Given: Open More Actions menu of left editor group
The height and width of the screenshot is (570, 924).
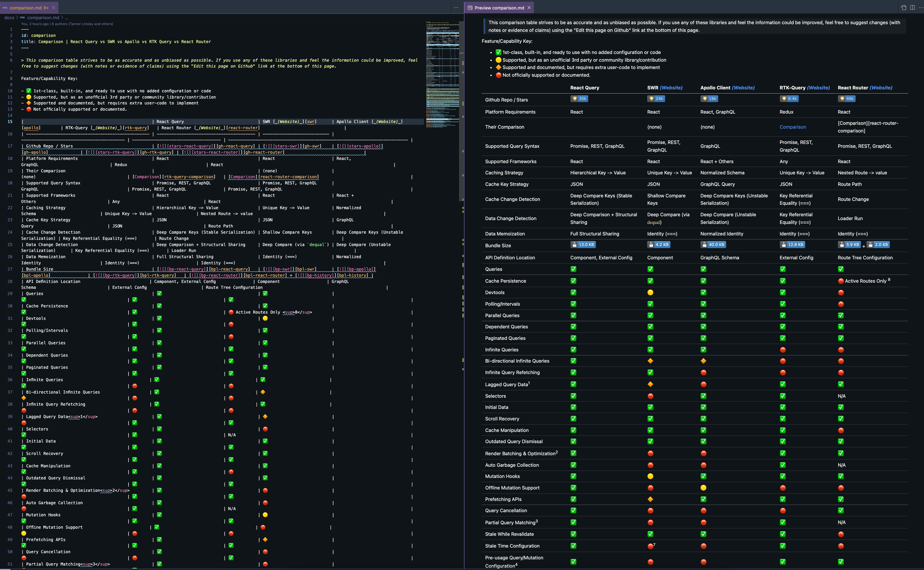Looking at the screenshot, I should pyautogui.click(x=456, y=8).
